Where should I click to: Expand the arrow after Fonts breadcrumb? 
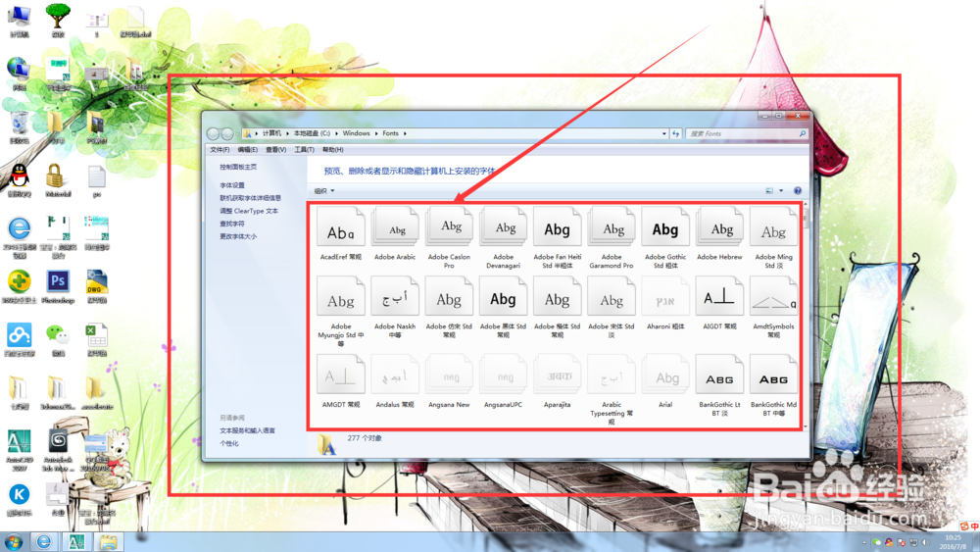point(405,133)
